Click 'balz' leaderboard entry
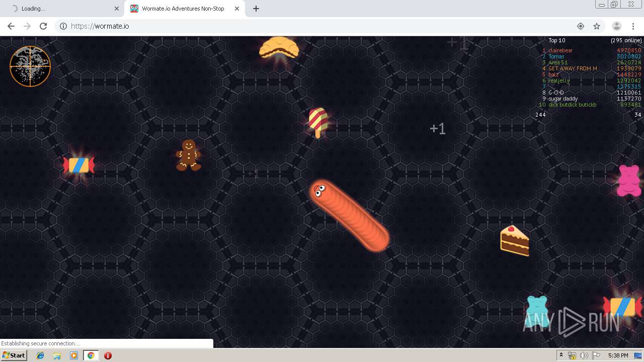Screen dimensions: 644x362 click(553, 74)
